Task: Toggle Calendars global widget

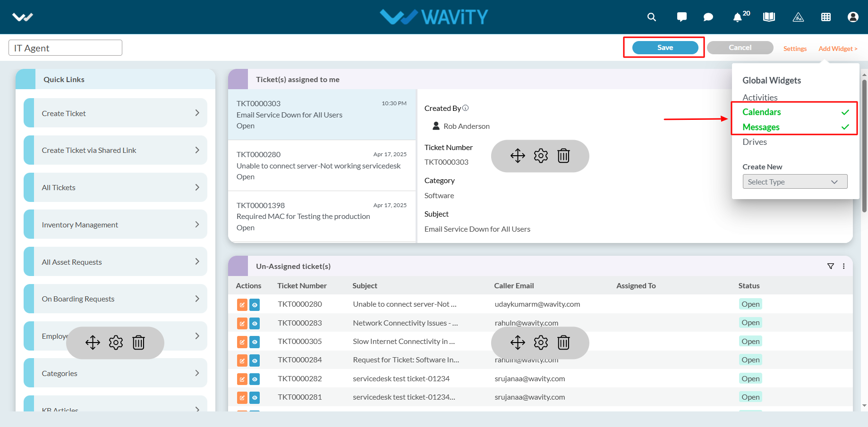Action: coord(795,112)
